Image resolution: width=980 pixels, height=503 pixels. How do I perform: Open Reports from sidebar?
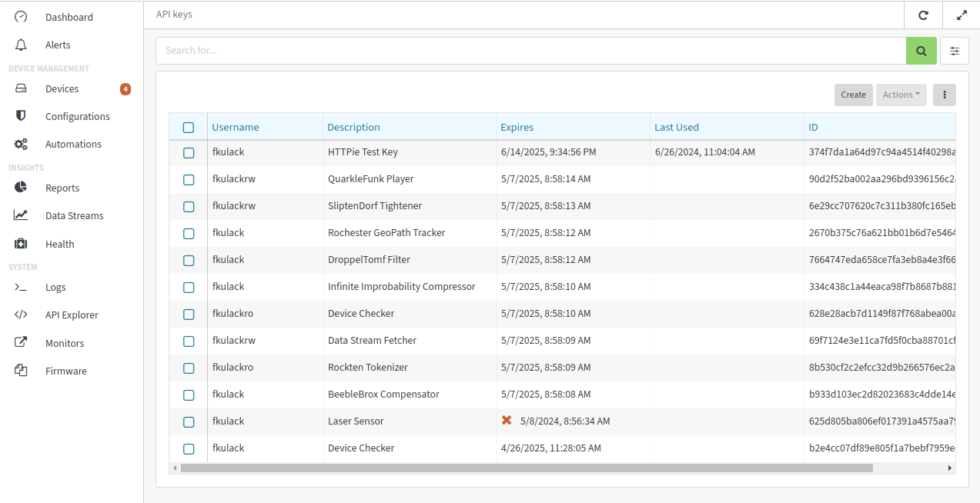pyautogui.click(x=62, y=188)
